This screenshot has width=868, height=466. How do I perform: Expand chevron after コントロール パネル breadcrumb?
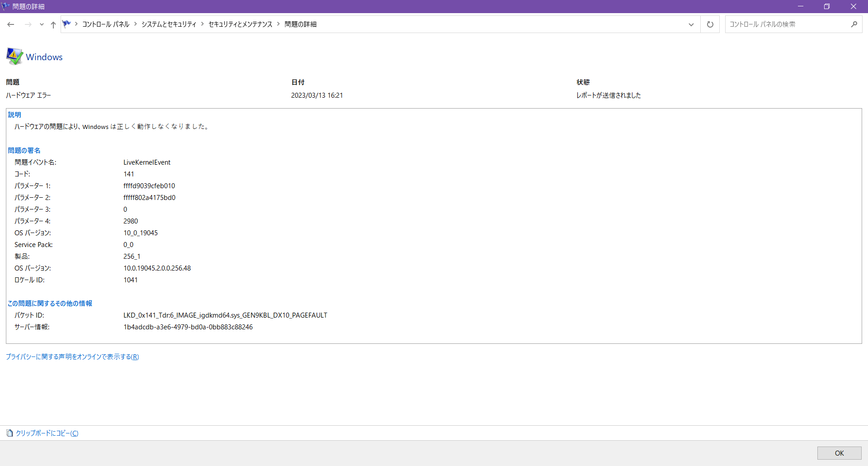tap(135, 24)
